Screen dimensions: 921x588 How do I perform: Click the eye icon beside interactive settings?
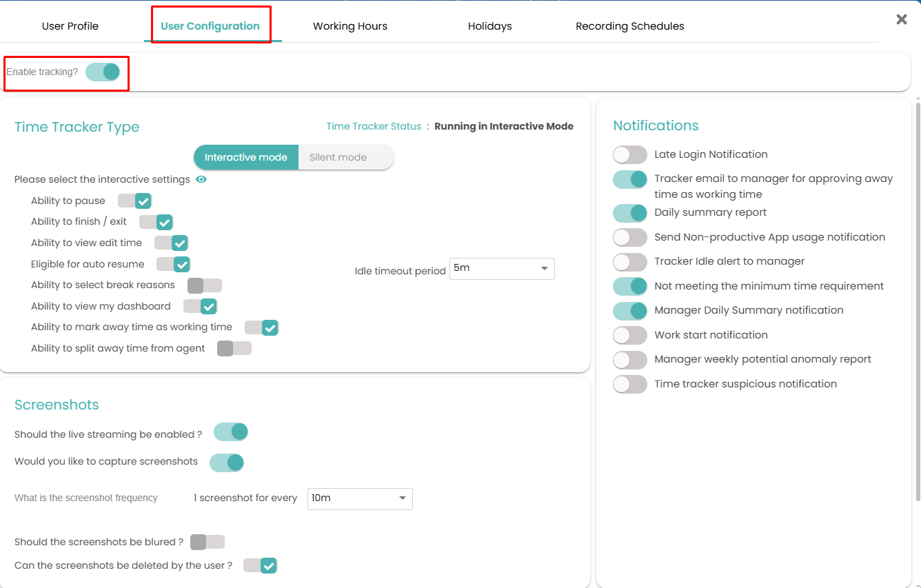[201, 179]
